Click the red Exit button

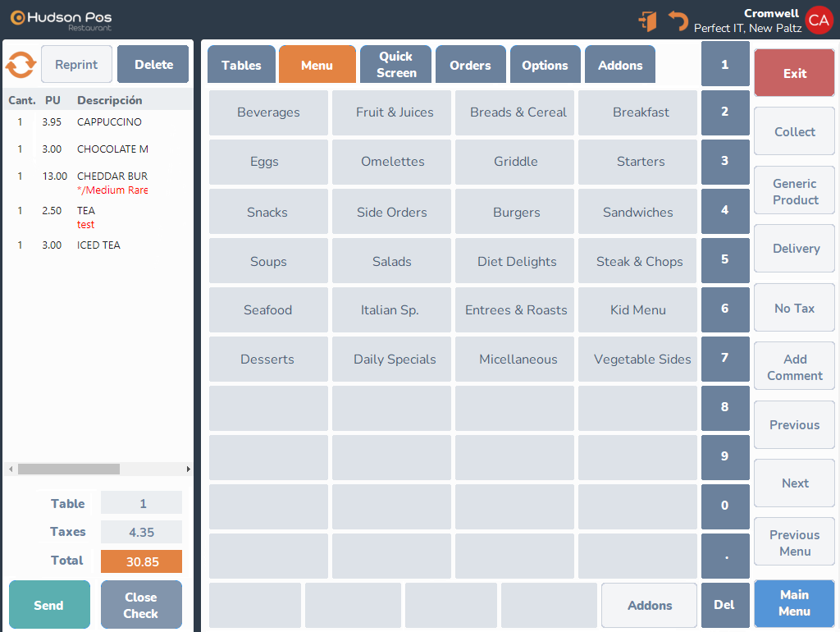(794, 73)
